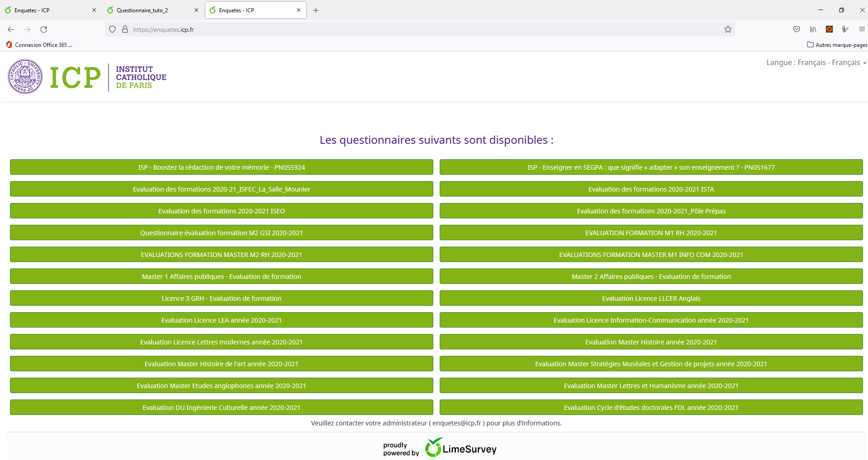Open the library bookshelf icon in toolbar
Screen dimensions: 868x460
click(813, 30)
